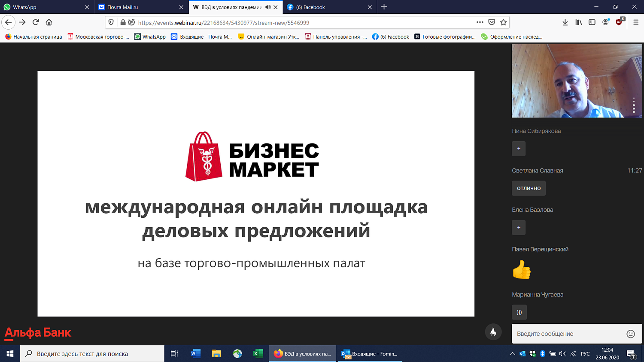Image resolution: width=644 pixels, height=362 pixels.
Task: Mute audio on the webinar tab
Action: [268, 7]
